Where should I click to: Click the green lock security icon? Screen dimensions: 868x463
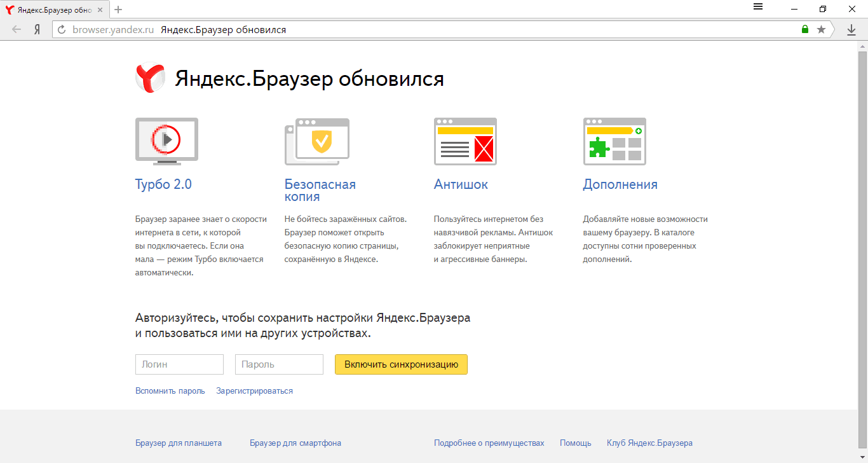805,29
